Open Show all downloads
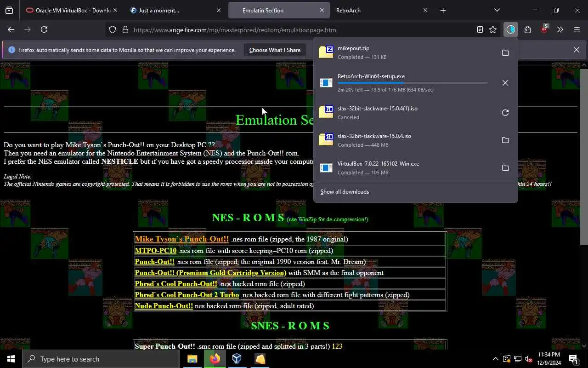Viewport: 588px width, 368px height. pos(345,192)
